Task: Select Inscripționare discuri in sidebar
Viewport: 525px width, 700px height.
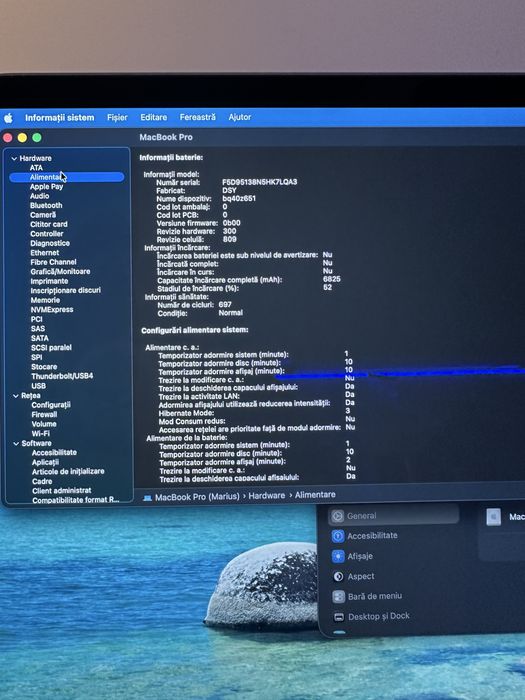Action: pos(66,291)
